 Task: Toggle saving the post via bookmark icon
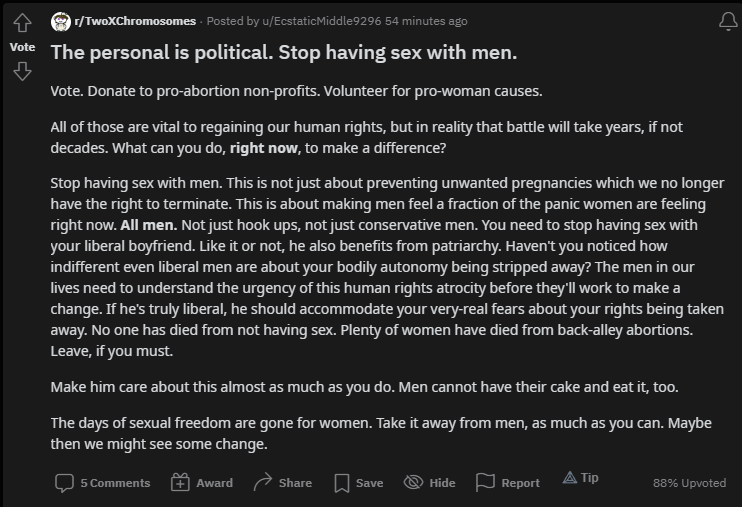click(x=341, y=483)
